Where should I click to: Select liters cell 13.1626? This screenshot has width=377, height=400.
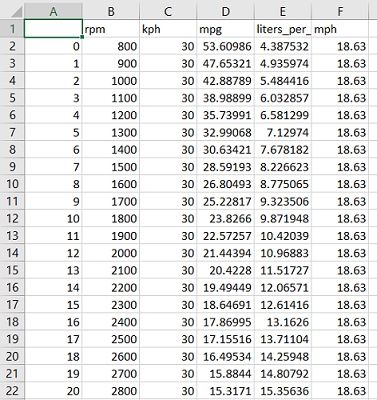point(283,321)
